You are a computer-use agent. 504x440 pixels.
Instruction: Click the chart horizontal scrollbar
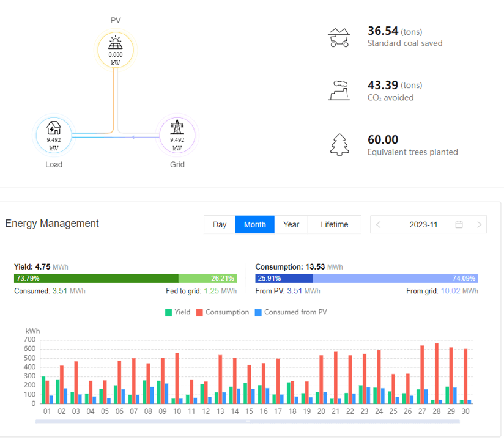248,421
